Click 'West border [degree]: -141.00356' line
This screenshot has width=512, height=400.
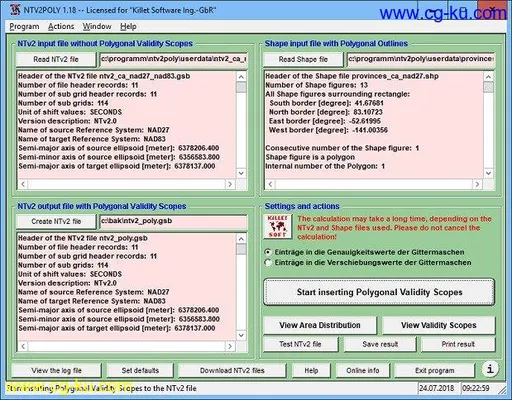point(328,130)
